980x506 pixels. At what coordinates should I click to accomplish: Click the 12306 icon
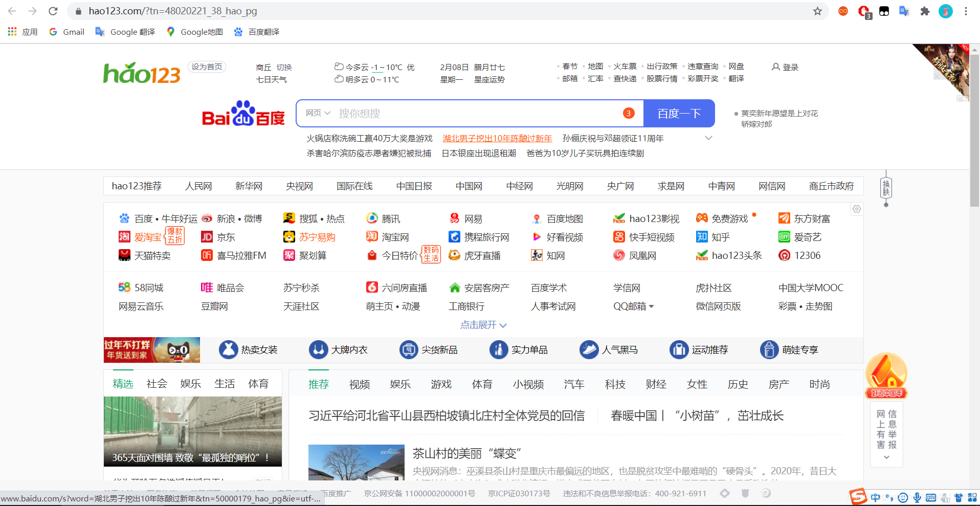tap(784, 255)
